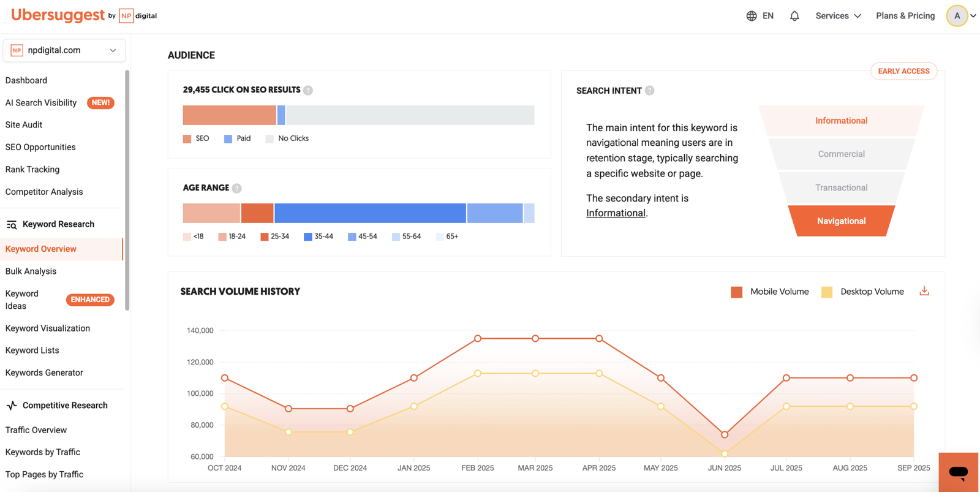This screenshot has width=980, height=492.
Task: Open the chat support widget
Action: (958, 472)
